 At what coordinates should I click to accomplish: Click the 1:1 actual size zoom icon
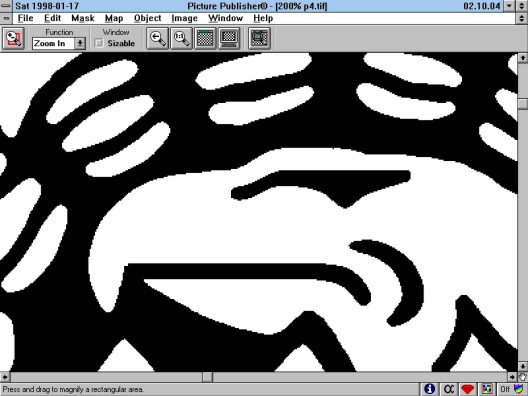coord(182,38)
